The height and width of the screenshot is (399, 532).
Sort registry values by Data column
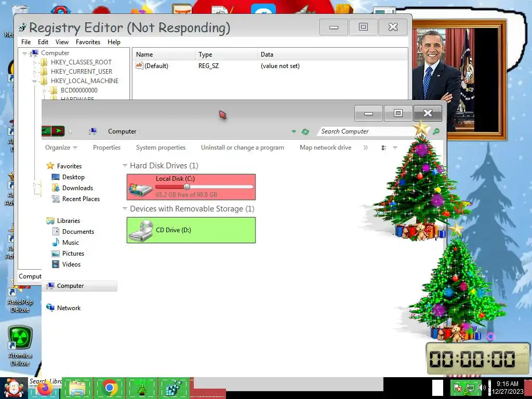(332, 54)
